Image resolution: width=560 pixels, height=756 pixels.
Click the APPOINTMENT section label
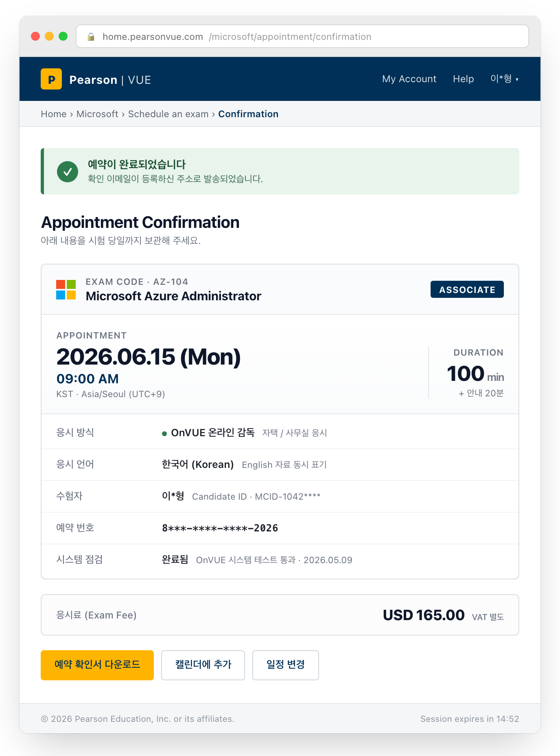92,335
